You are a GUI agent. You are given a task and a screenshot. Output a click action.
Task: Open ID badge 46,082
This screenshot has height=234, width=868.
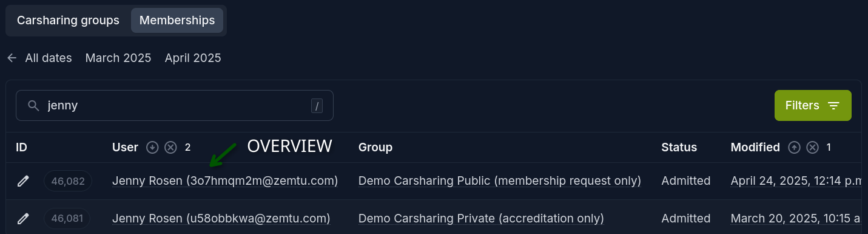pyautogui.click(x=67, y=181)
